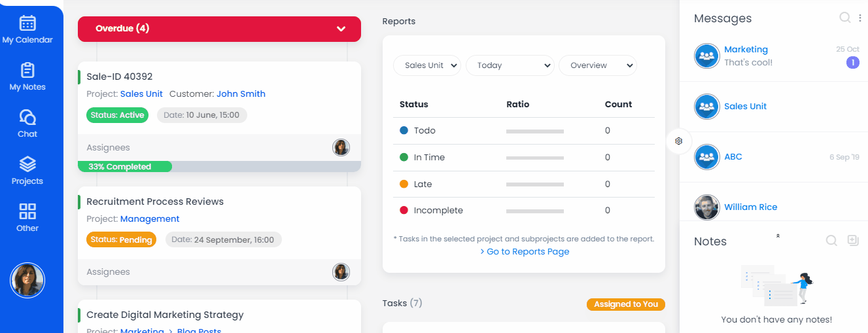The height and width of the screenshot is (333, 868).
Task: Add a new note icon
Action: coord(852,240)
